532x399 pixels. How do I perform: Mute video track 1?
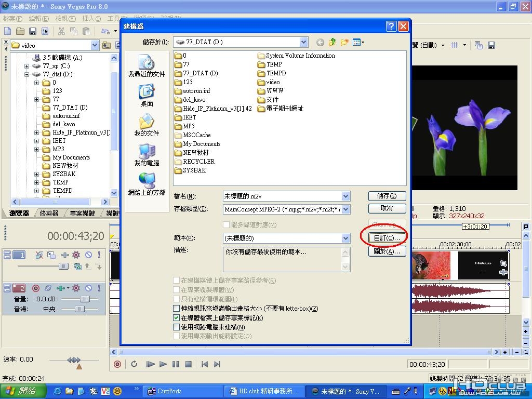click(x=88, y=255)
